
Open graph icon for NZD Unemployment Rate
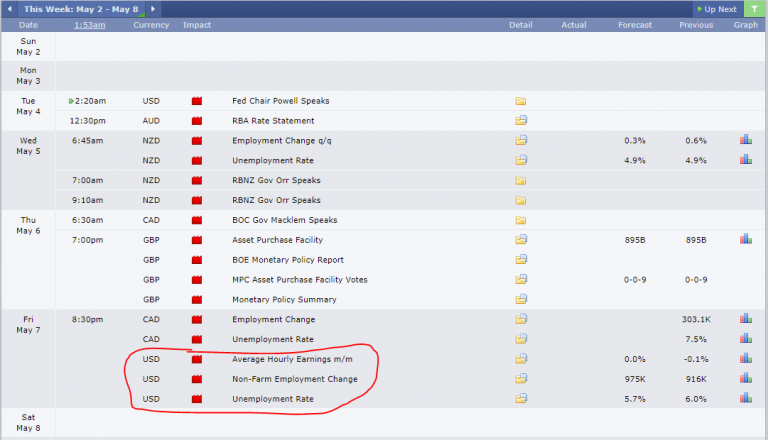pyautogui.click(x=745, y=160)
